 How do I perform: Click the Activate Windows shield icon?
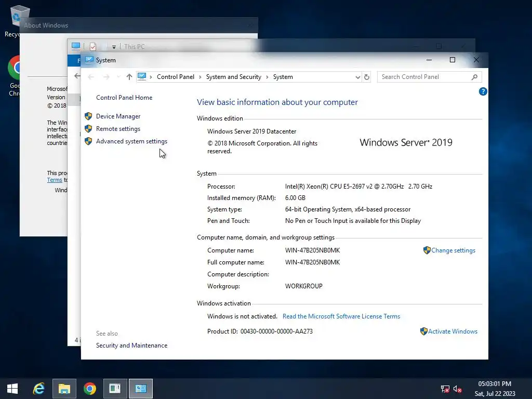424,331
